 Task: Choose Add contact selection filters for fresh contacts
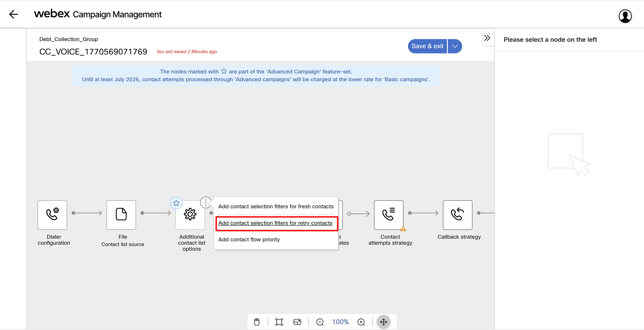[x=276, y=207]
